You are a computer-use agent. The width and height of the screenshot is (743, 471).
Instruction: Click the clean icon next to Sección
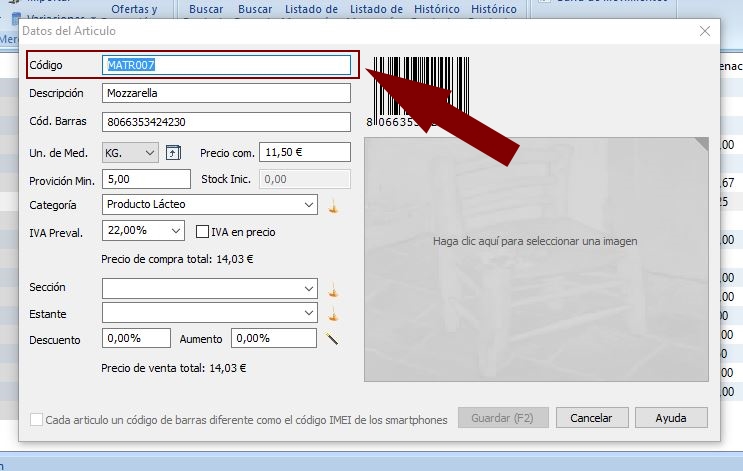(x=334, y=290)
